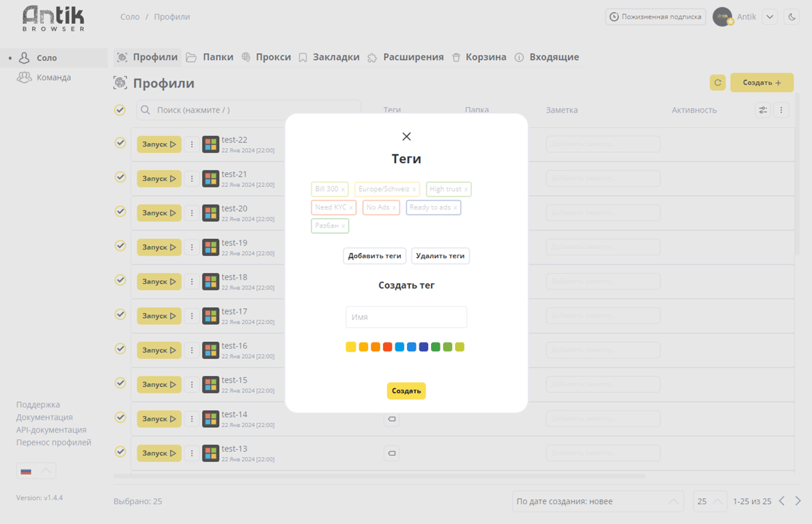The width and height of the screenshot is (812, 524).
Task: Click yellow Создать button in tag dialog
Action: [406, 391]
